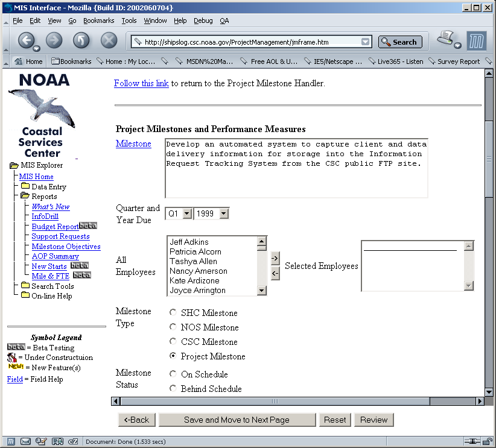Open Address Book status bar icon
Viewport: 496px width, 448px height.
click(x=57, y=441)
